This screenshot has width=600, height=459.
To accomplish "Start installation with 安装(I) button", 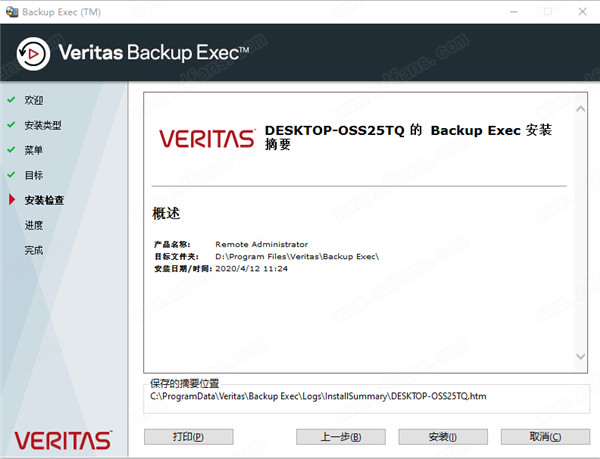I will 443,437.
